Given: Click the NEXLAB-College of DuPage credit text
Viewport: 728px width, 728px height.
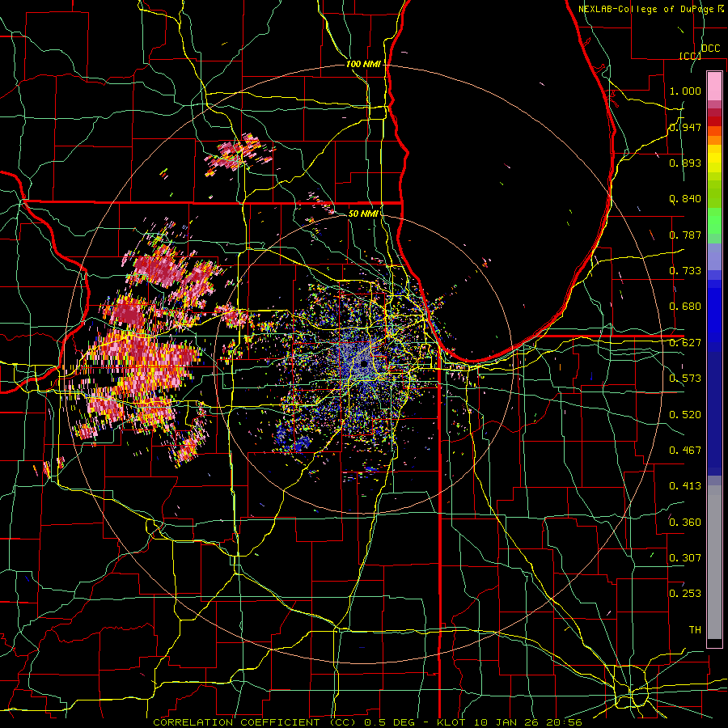Looking at the screenshot, I should pyautogui.click(x=645, y=9).
